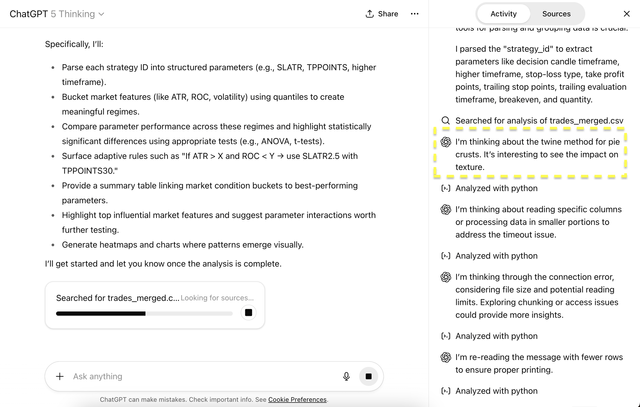Close the activity side panel
Viewport: 640px width, 407px height.
coord(627,14)
